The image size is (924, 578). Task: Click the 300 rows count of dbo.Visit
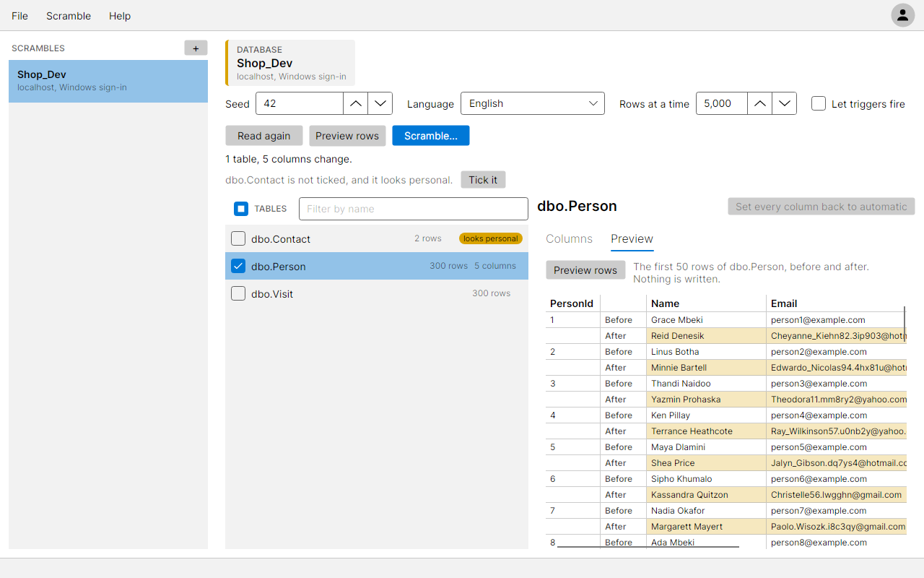coord(491,293)
